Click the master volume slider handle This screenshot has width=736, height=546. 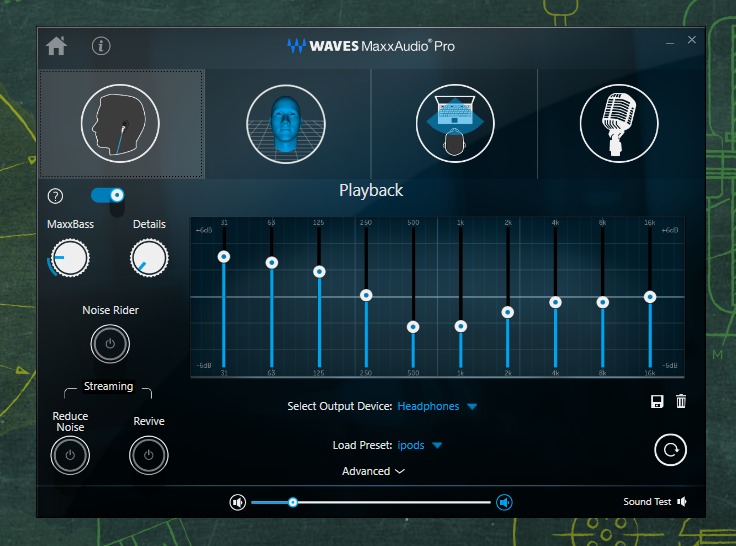[x=293, y=502]
